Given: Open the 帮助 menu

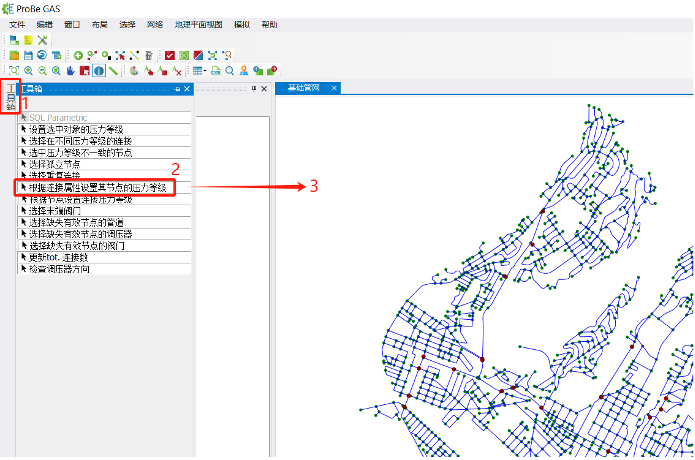Looking at the screenshot, I should pyautogui.click(x=270, y=23).
